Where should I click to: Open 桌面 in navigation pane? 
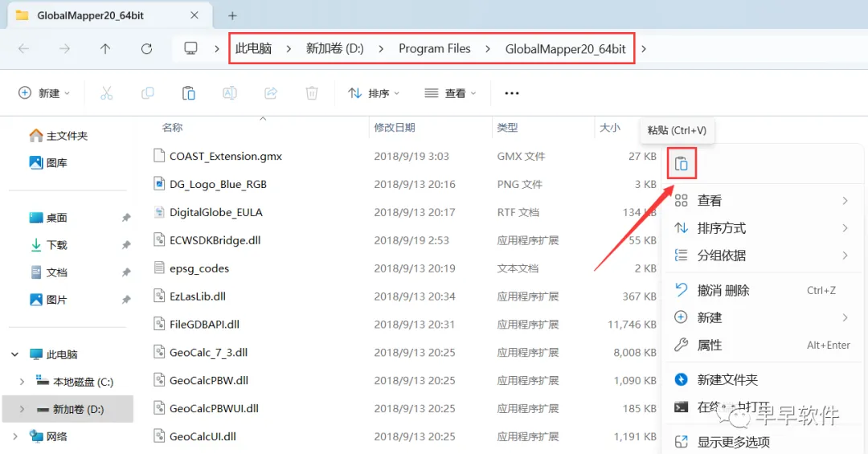48,218
